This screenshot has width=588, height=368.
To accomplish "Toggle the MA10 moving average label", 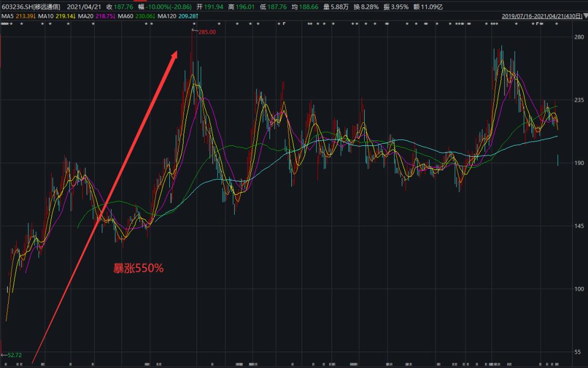I will [56, 16].
